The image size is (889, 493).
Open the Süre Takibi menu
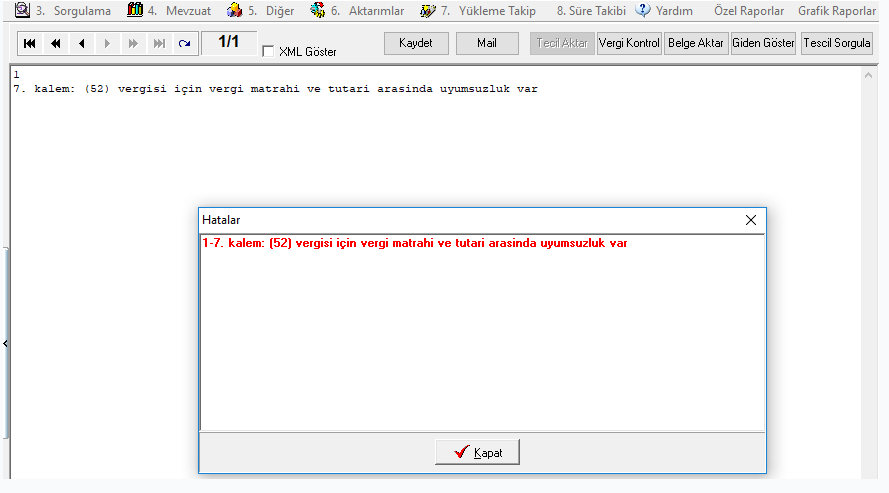590,11
